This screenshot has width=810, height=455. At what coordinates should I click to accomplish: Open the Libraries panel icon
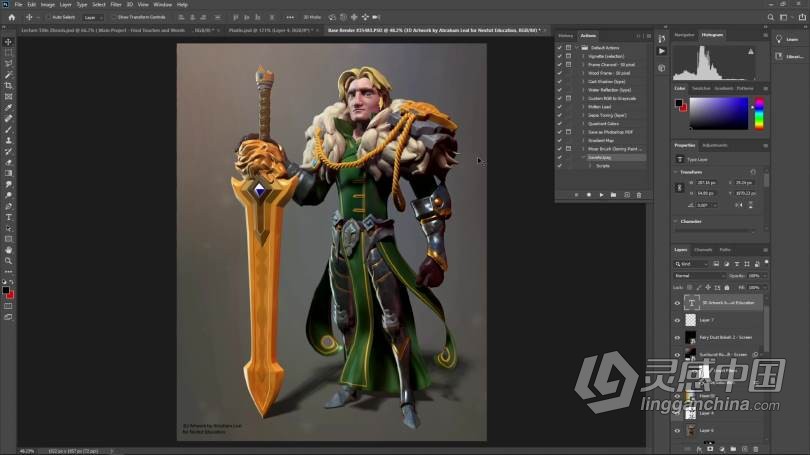tap(779, 56)
